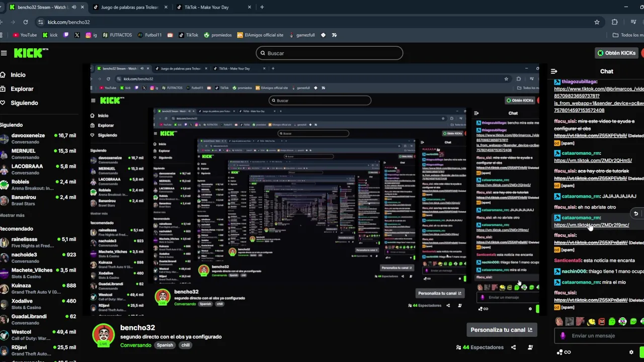The width and height of the screenshot is (644, 362).
Task: Reply to the highlighted chat message
Action: (636, 214)
